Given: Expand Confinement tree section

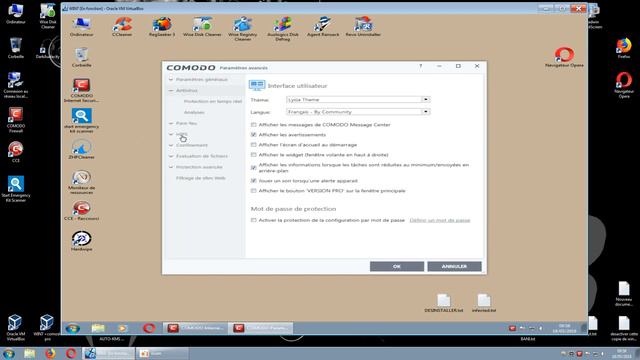Looking at the screenshot, I should pyautogui.click(x=171, y=145).
